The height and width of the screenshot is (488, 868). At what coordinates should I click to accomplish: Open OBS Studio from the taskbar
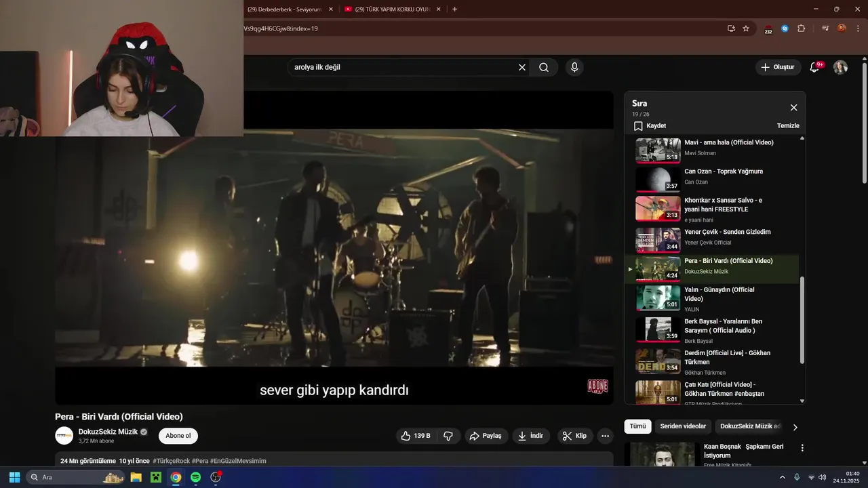(216, 477)
